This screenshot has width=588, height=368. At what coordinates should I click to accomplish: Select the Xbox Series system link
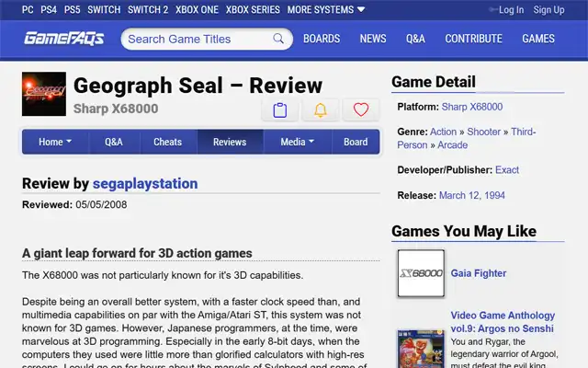coord(253,9)
